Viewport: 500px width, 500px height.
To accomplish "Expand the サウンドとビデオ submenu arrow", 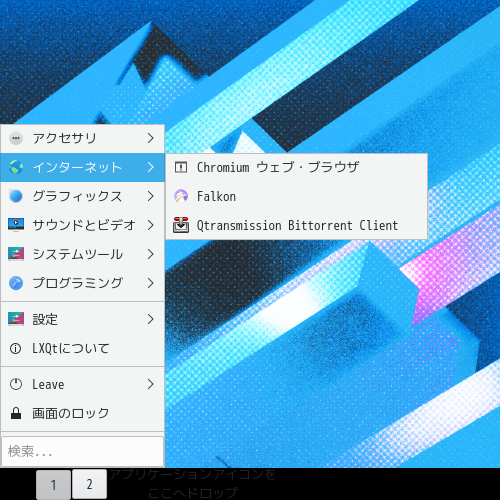I will [151, 225].
